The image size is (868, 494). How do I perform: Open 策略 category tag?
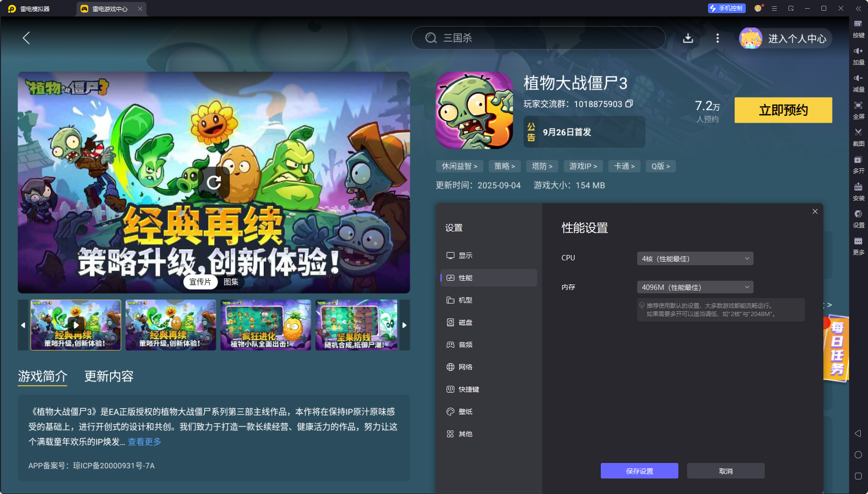click(504, 166)
